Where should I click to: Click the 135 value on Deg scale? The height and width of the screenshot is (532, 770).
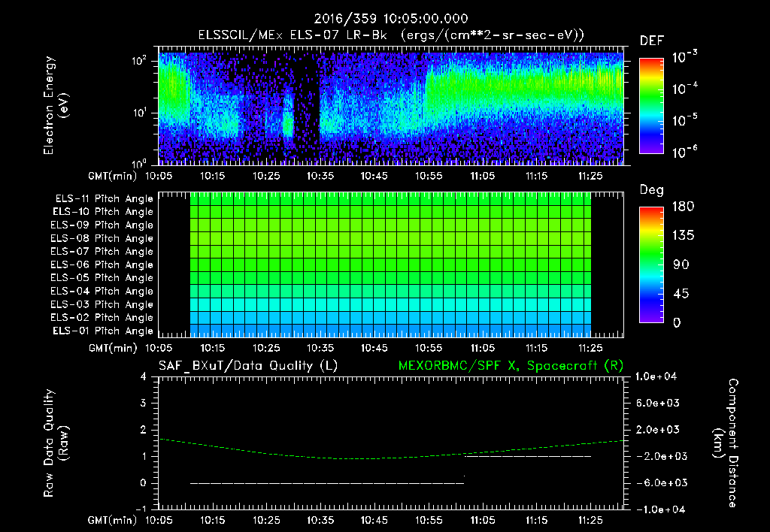(x=683, y=236)
